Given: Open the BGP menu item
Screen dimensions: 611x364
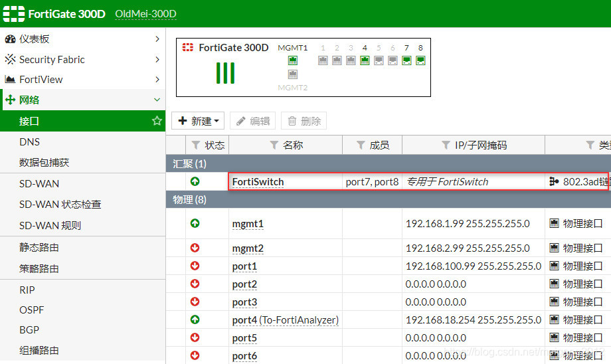Looking at the screenshot, I should coord(29,329).
